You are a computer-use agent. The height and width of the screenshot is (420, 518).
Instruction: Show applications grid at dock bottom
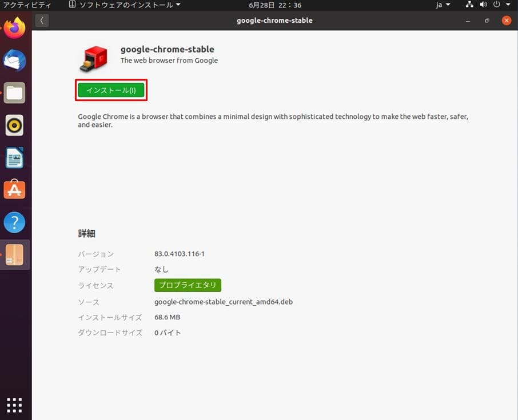[x=14, y=405]
